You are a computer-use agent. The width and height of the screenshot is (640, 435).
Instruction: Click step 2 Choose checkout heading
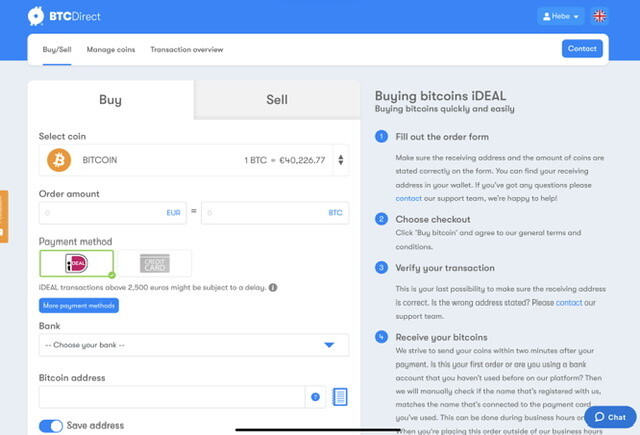433,220
